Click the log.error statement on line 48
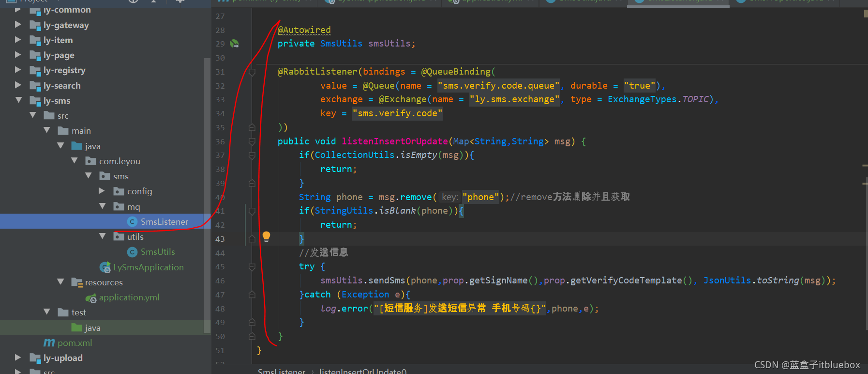The height and width of the screenshot is (374, 868). pyautogui.click(x=460, y=309)
